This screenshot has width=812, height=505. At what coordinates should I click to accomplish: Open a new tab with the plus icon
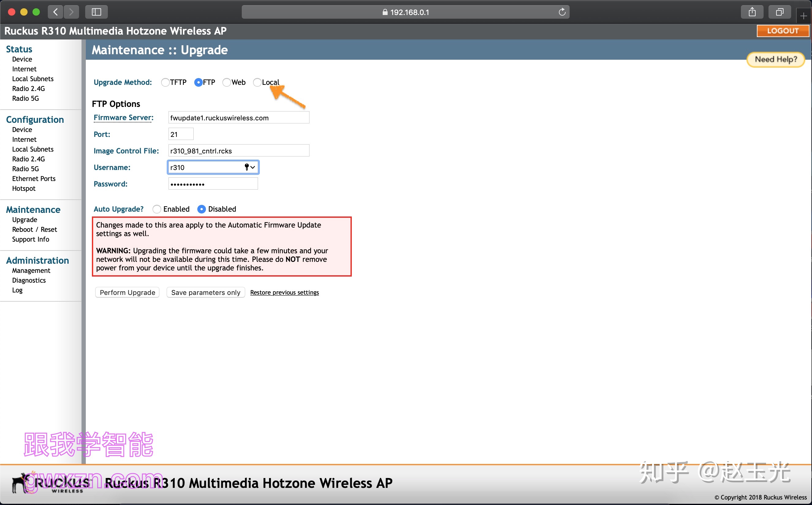tap(803, 16)
